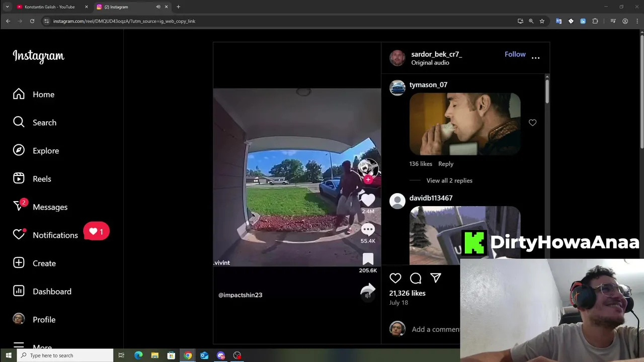Open 136 likes on tymason_07 comment
The image size is (644, 362).
421,164
